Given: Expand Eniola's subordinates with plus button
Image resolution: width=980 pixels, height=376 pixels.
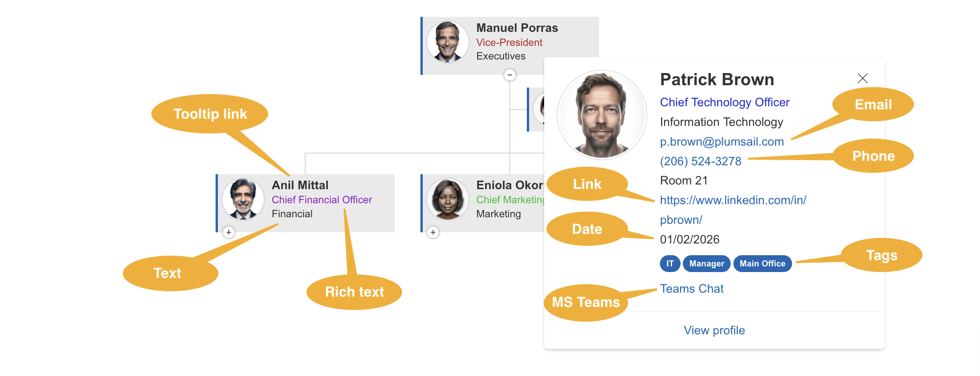Looking at the screenshot, I should click(433, 232).
